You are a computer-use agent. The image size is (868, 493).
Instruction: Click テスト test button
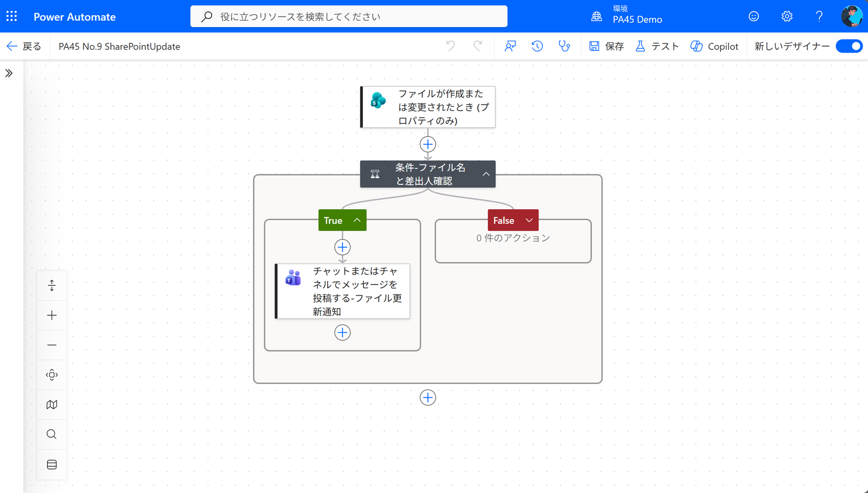point(657,46)
